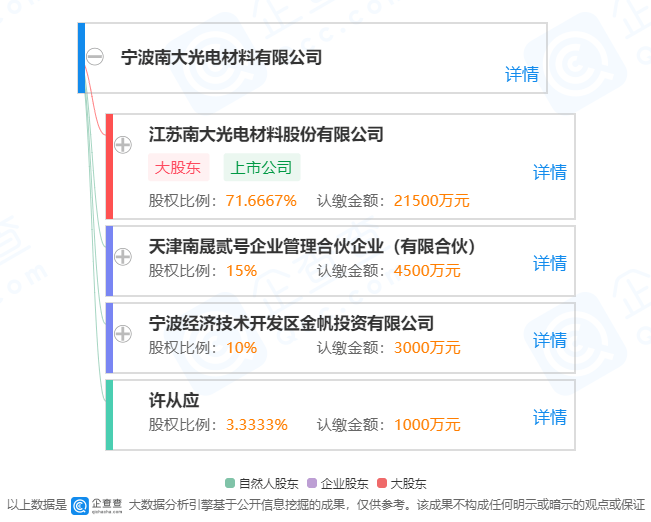Click the purple 企业股东 legend swatch
The width and height of the screenshot is (651, 522).
tap(312, 483)
